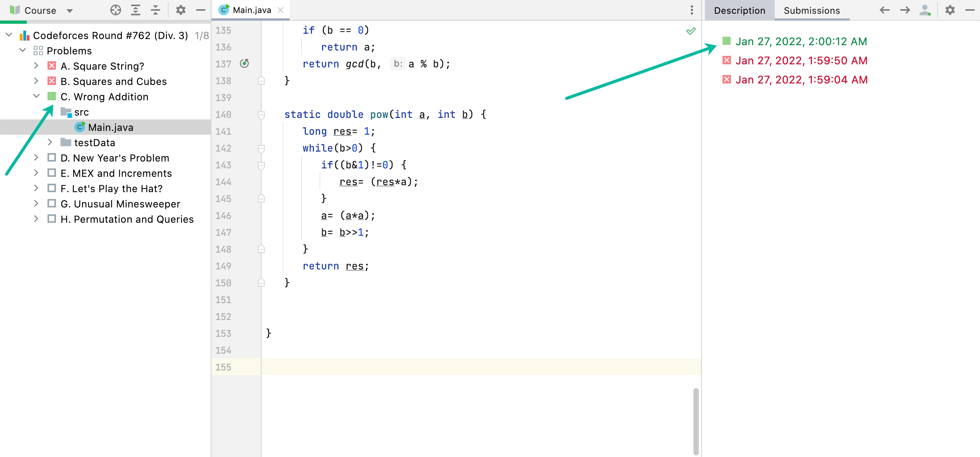The image size is (980, 457).
Task: Select H. Permutation and Queries
Action: point(127,219)
